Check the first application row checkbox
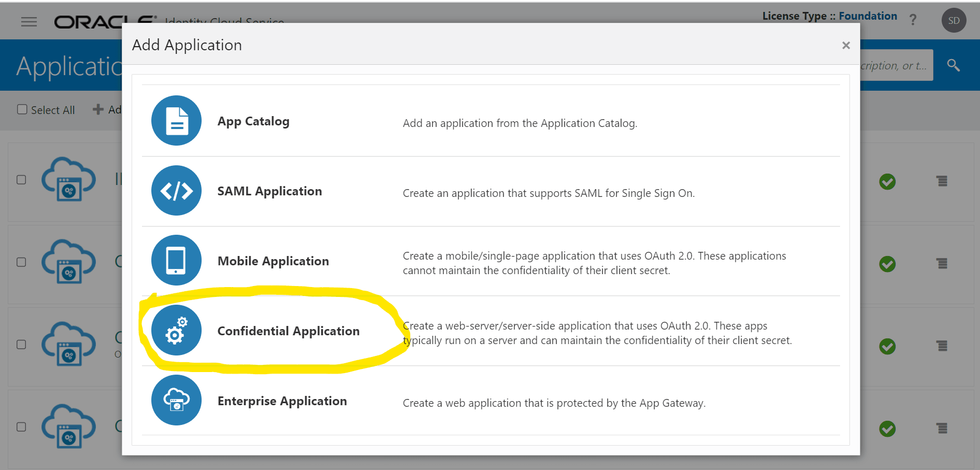Image resolution: width=980 pixels, height=470 pixels. (x=21, y=179)
